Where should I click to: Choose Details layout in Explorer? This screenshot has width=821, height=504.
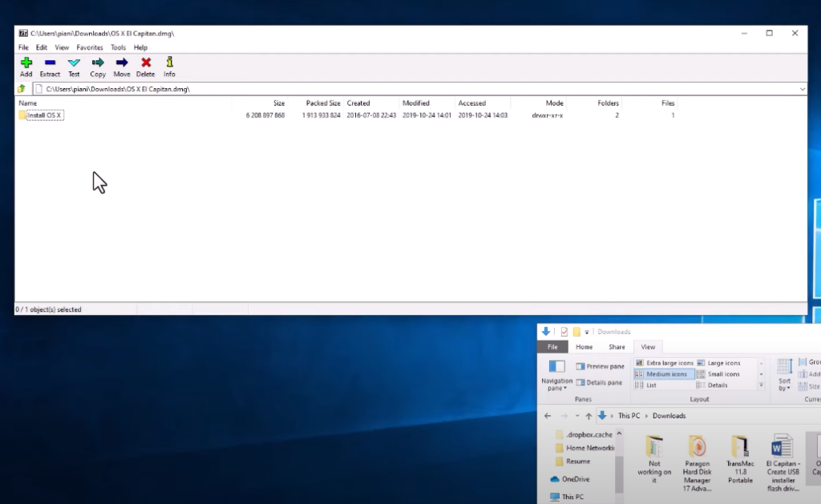tap(712, 385)
